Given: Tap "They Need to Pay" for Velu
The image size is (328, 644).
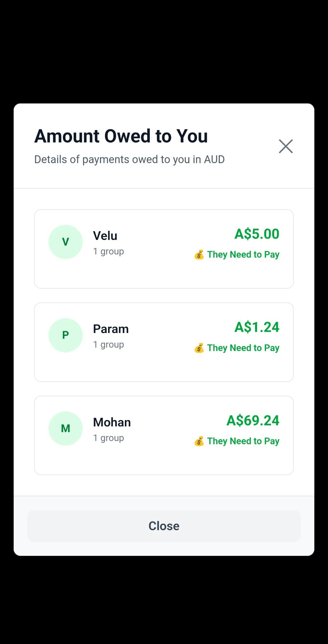Looking at the screenshot, I should 243,254.
